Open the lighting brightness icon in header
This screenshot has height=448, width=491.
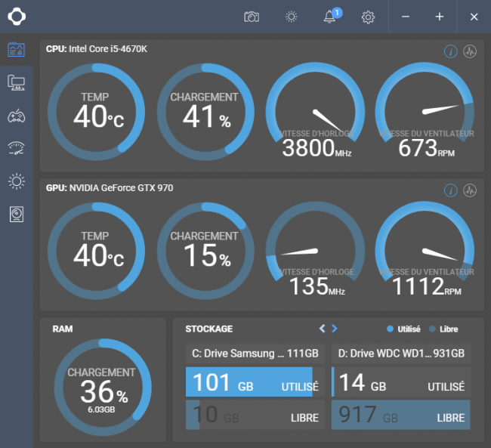(x=292, y=17)
